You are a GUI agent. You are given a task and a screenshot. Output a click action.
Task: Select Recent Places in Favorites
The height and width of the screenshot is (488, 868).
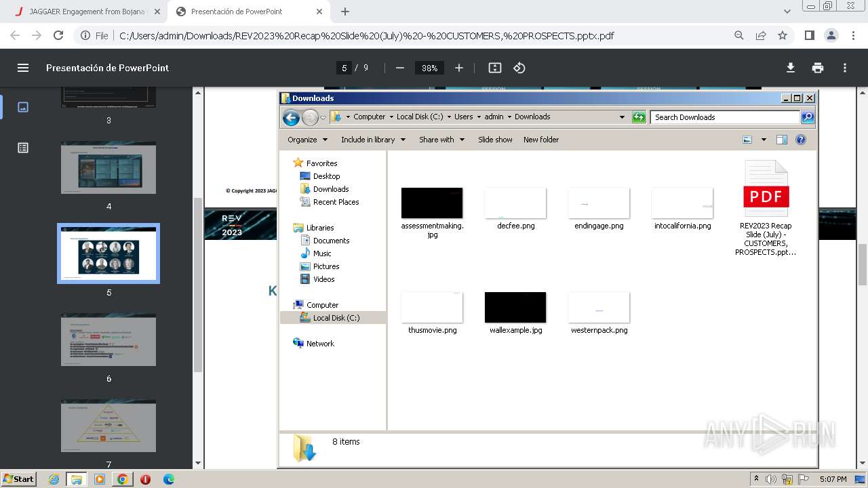[x=336, y=202]
